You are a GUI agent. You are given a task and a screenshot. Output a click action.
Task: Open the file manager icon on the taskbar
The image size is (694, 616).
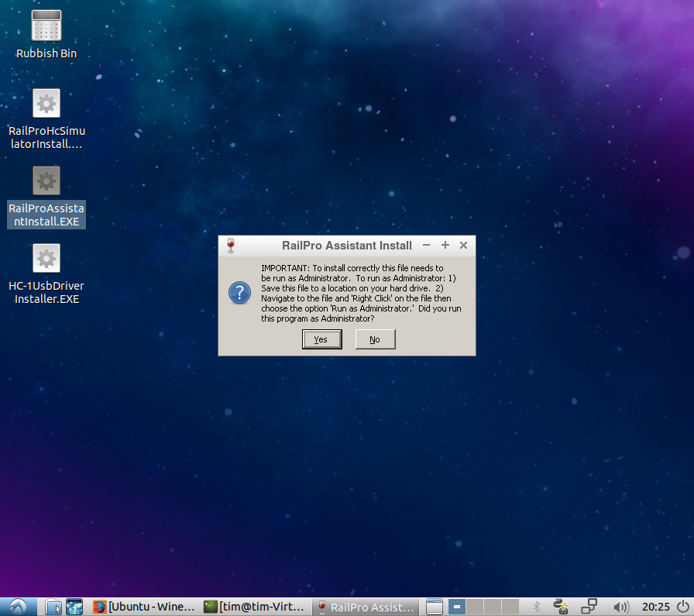53,607
